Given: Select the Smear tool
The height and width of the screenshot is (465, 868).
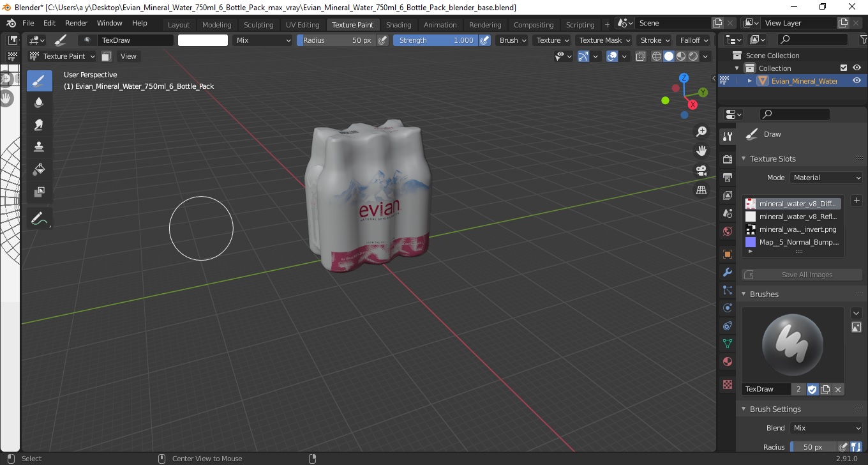Looking at the screenshot, I should 40,125.
